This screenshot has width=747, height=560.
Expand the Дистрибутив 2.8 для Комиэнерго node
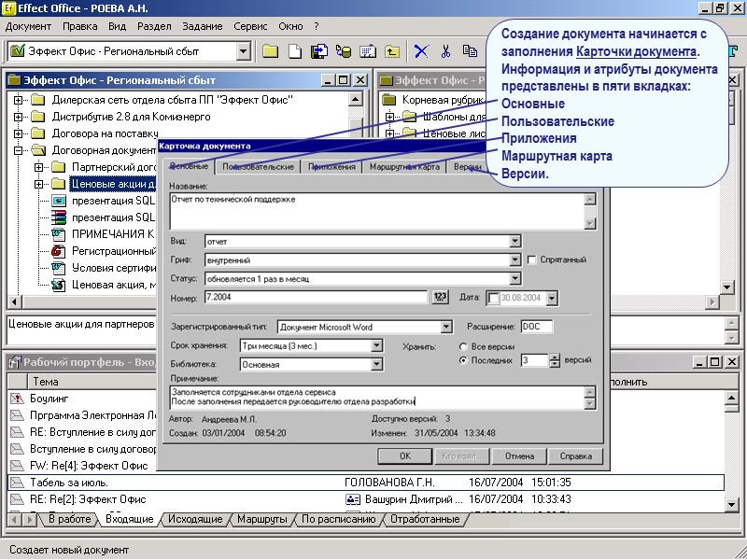pyautogui.click(x=18, y=117)
